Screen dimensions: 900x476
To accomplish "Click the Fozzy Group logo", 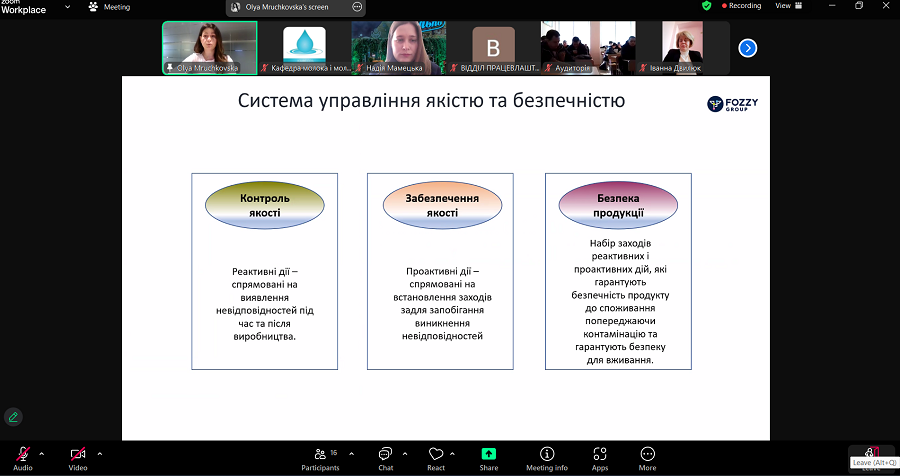I will 732,104.
